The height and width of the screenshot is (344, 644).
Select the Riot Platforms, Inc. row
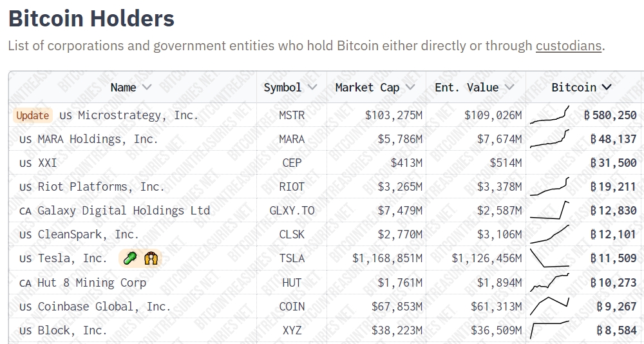(x=100, y=187)
